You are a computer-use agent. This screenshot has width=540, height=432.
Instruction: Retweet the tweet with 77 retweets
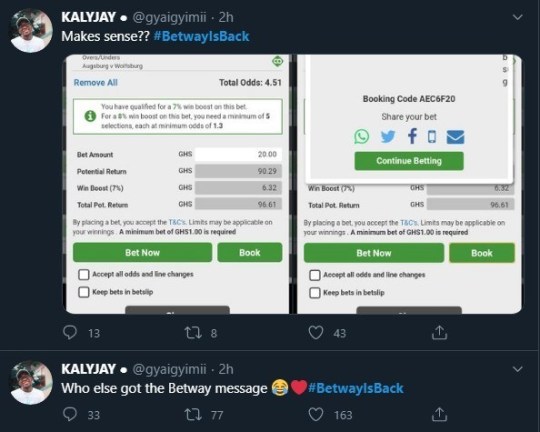pyautogui.click(x=193, y=414)
